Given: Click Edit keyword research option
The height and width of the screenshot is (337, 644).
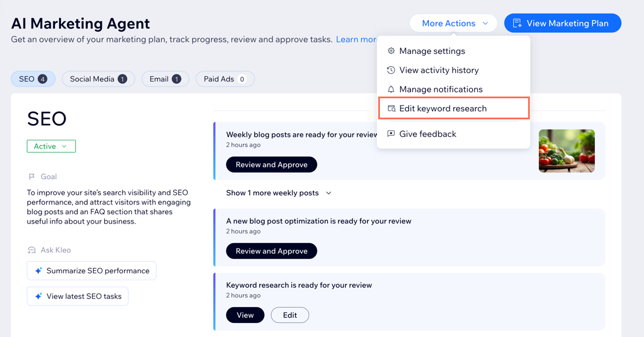Looking at the screenshot, I should coord(443,109).
